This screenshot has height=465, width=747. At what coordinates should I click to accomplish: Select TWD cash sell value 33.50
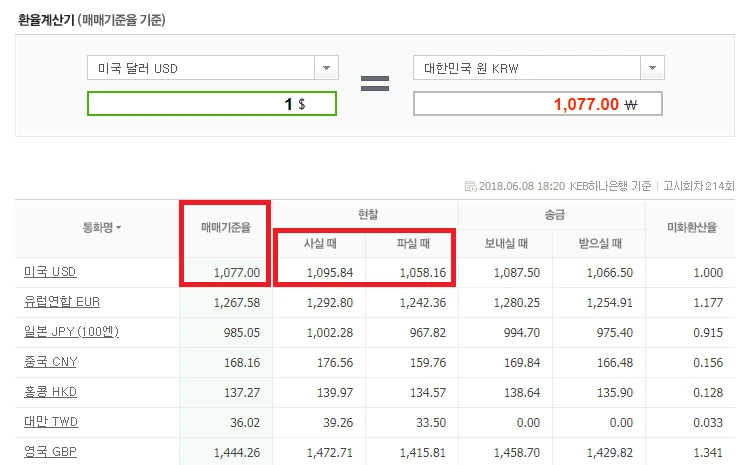[431, 423]
